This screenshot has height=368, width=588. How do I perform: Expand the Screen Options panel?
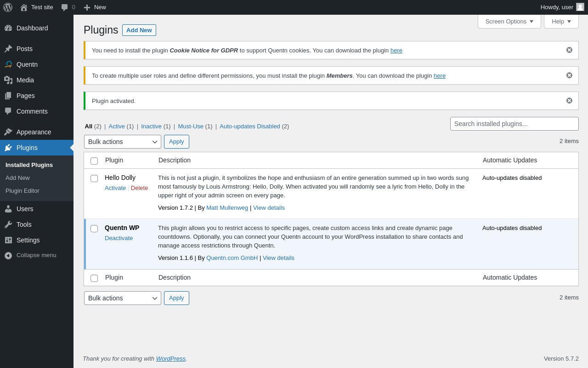tap(509, 21)
